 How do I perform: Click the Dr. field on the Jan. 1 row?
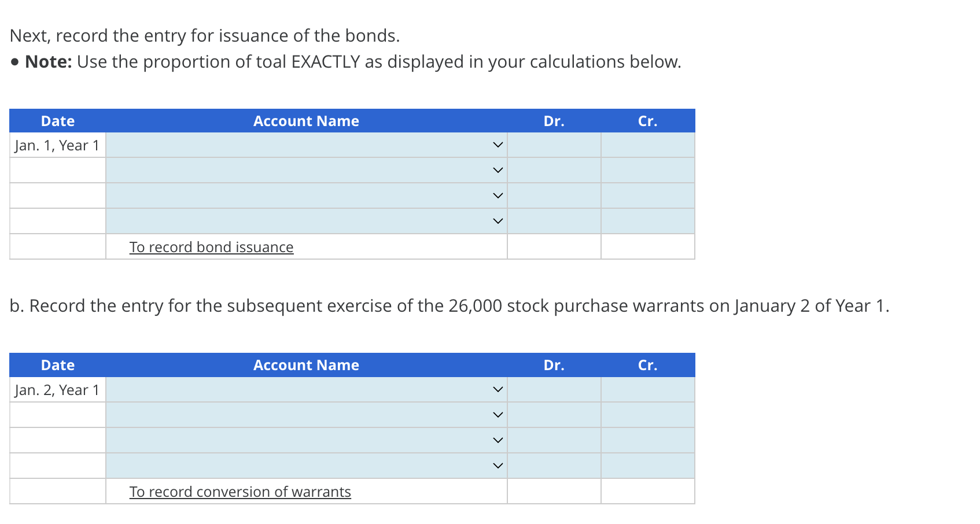click(x=554, y=145)
